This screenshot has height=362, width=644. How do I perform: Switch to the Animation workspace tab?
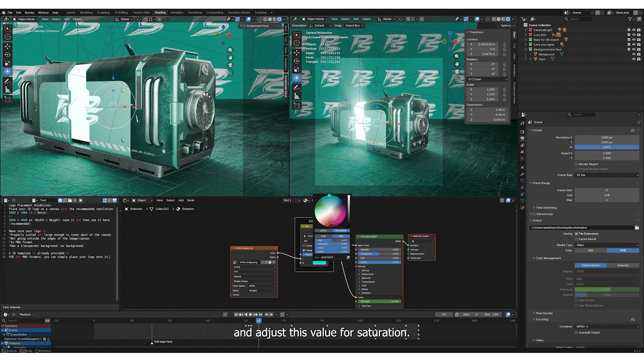pos(177,12)
